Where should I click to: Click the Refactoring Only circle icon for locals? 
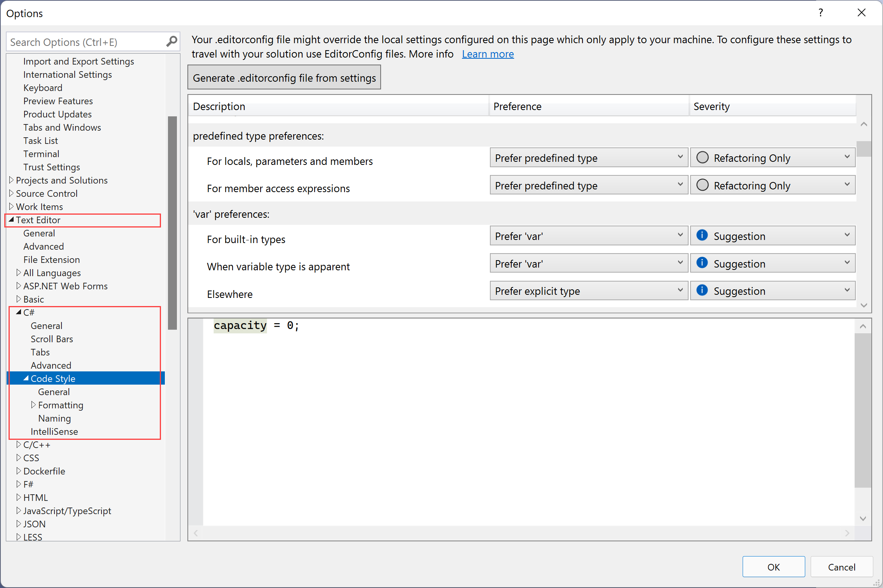click(x=702, y=157)
